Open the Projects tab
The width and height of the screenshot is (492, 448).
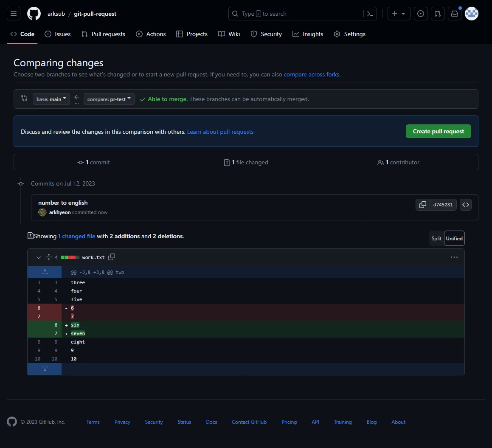click(192, 34)
